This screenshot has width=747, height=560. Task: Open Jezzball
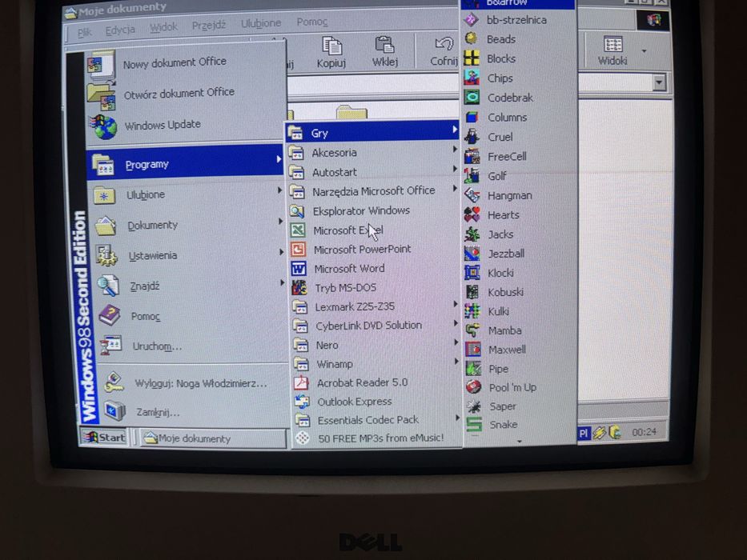tap(518, 254)
